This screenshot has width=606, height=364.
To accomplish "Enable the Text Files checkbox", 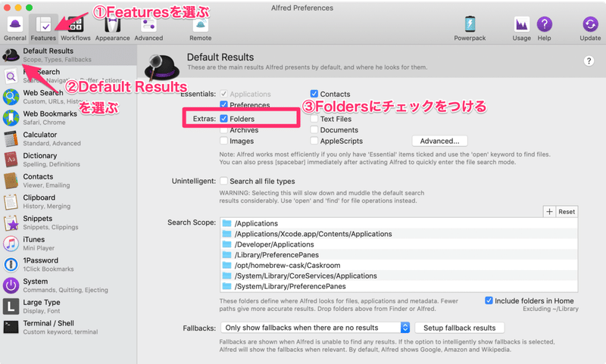I will pos(314,119).
